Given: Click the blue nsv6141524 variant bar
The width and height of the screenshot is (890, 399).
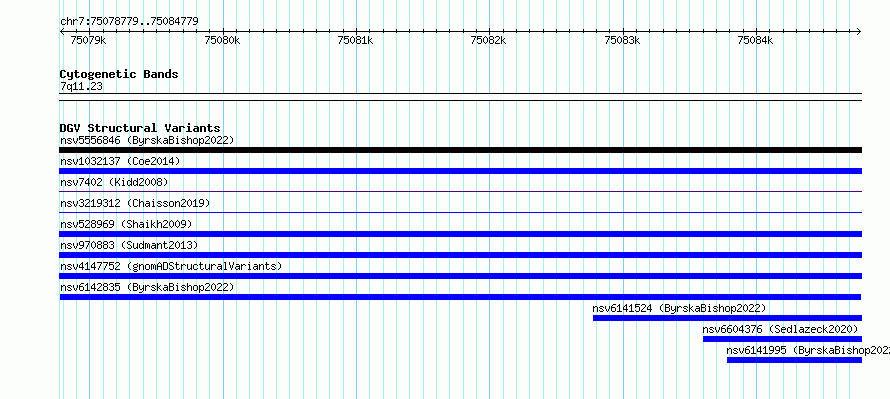Looking at the screenshot, I should click(727, 318).
